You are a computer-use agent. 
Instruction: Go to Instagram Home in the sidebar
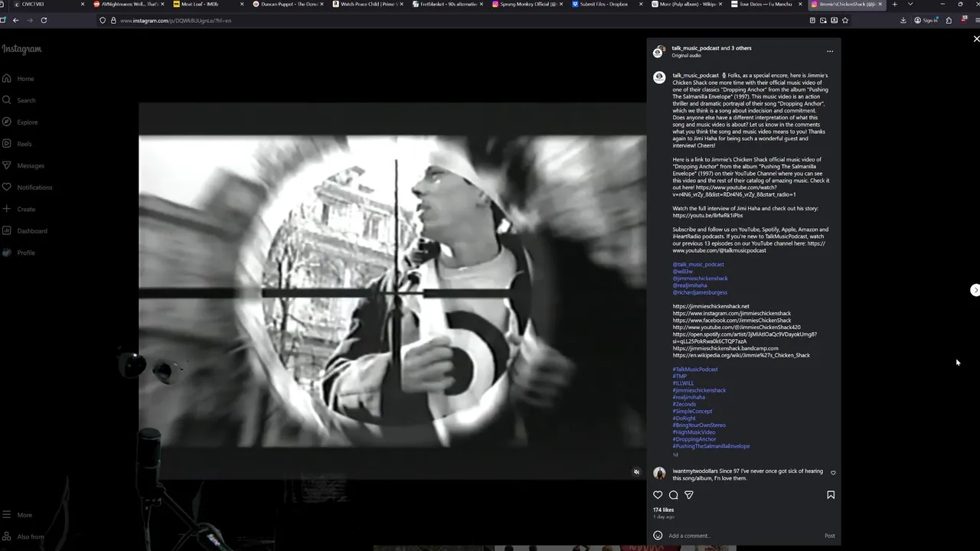(x=18, y=78)
